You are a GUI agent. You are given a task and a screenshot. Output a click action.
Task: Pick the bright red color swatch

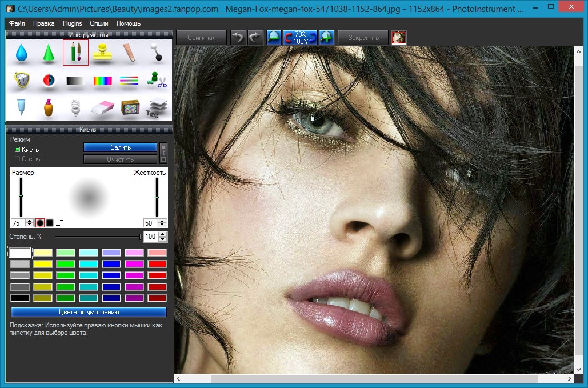157,264
